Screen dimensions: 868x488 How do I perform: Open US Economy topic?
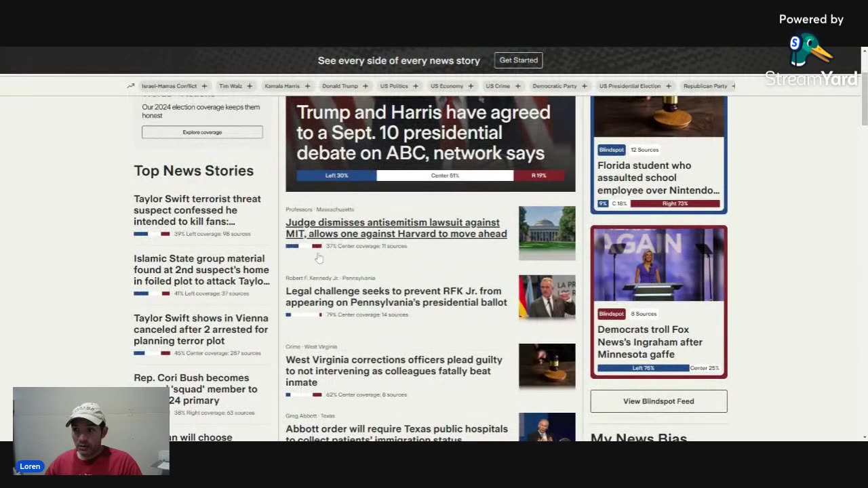tap(447, 86)
